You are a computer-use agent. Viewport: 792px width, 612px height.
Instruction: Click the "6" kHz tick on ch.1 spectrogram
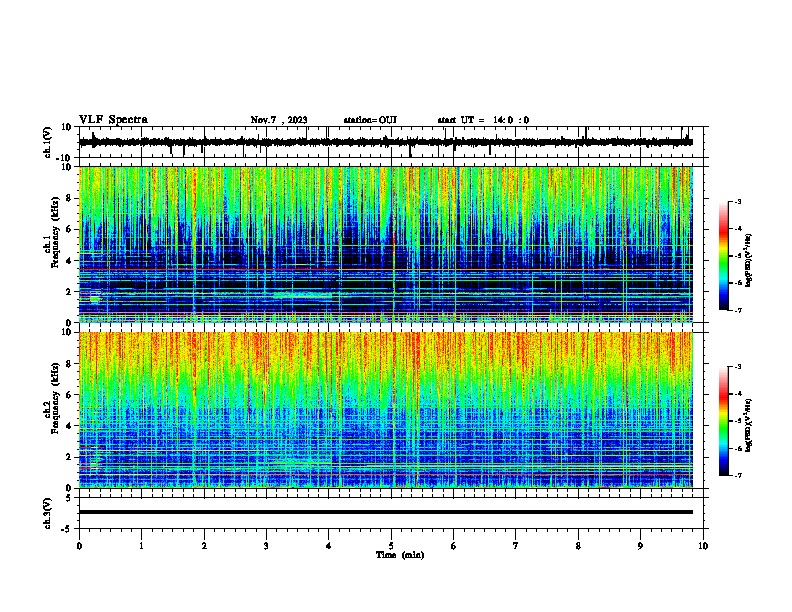click(x=69, y=229)
